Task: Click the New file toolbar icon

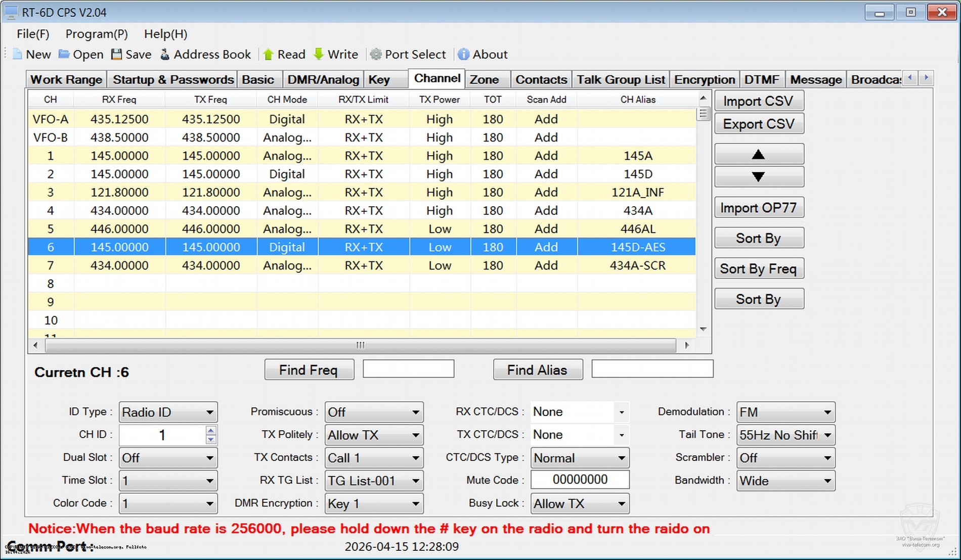Action: pyautogui.click(x=18, y=55)
